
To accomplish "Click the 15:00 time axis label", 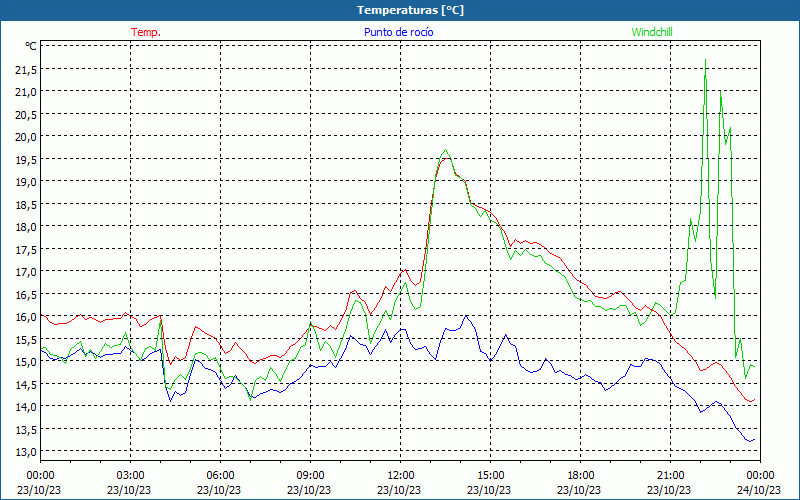I will [x=490, y=475].
